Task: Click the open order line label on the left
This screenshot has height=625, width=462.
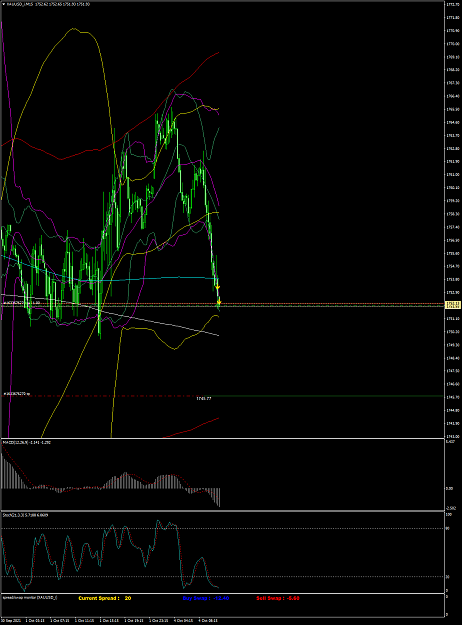Action: (21, 303)
